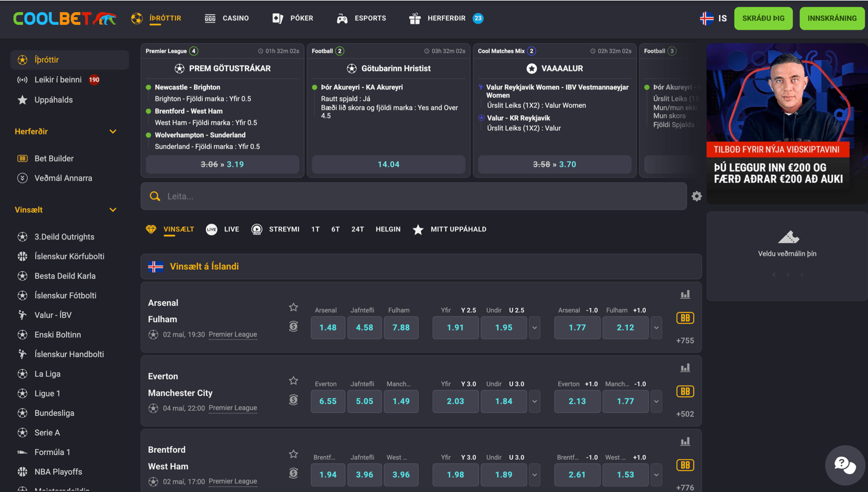The height and width of the screenshot is (492, 868).
Task: Collapse the Vinsælt sidebar section
Action: point(113,210)
